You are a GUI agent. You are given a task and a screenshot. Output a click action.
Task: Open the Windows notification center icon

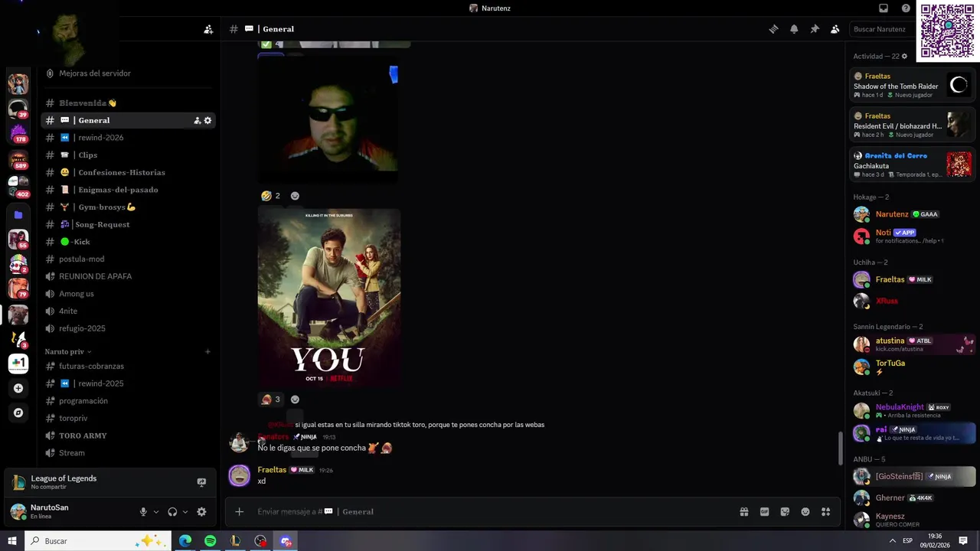[963, 541]
